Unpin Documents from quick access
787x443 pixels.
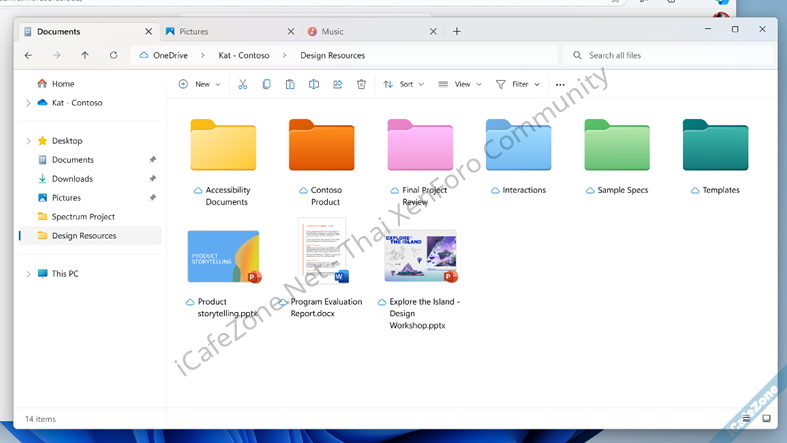pyautogui.click(x=152, y=160)
